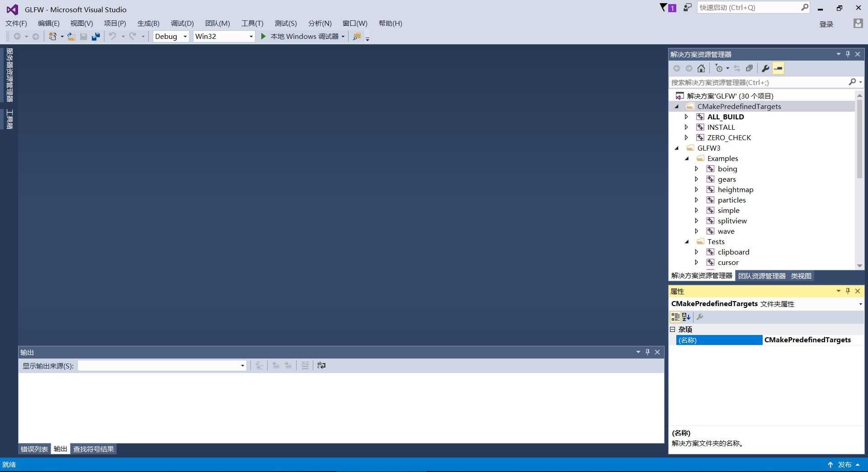Select the boing project in tree

click(727, 169)
